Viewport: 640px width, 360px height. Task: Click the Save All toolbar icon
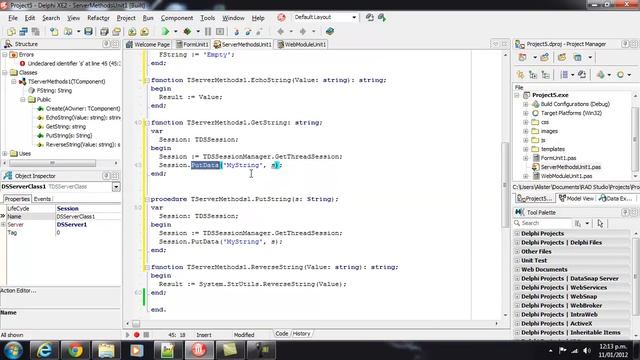(104, 31)
